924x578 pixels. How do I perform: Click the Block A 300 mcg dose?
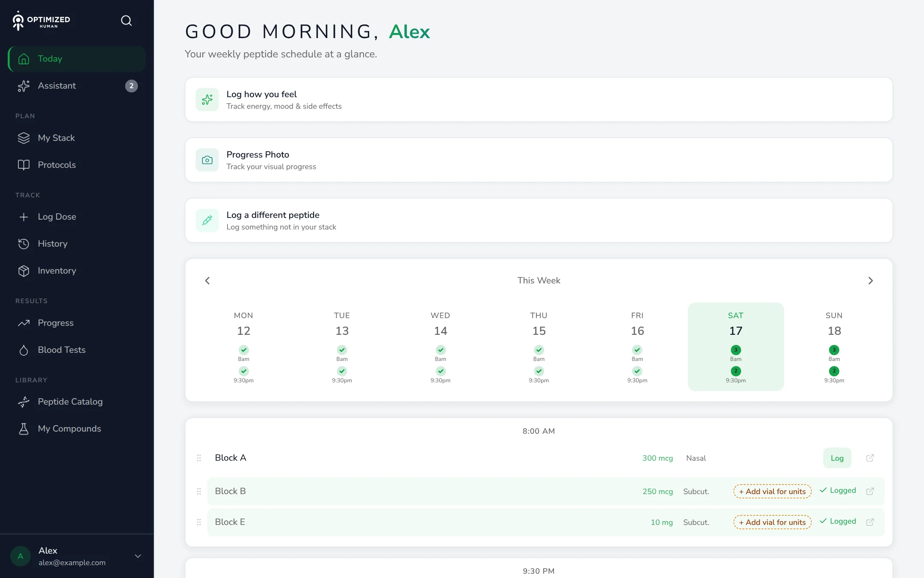click(657, 458)
